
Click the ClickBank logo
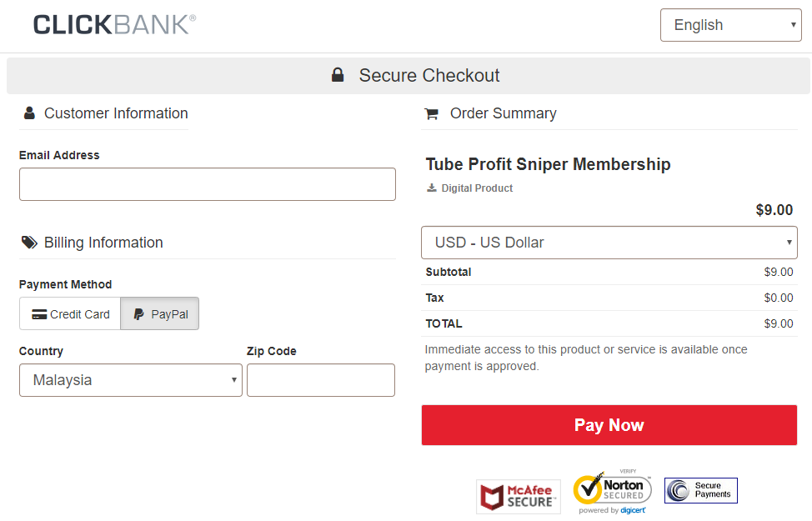114,25
